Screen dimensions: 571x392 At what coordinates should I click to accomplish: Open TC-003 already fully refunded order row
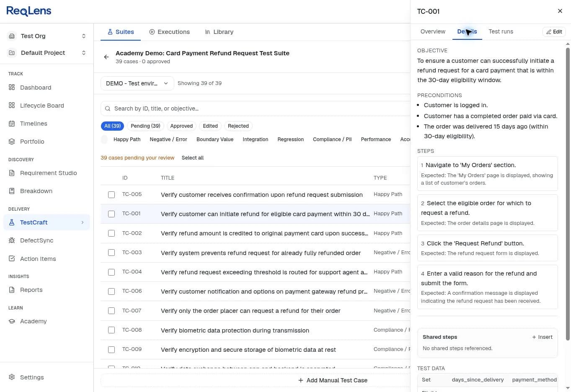pyautogui.click(x=256, y=253)
